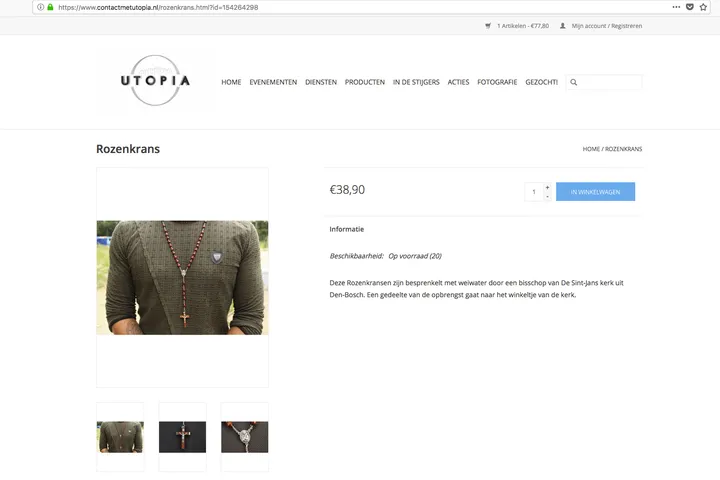The width and height of the screenshot is (720, 480).
Task: Bookmark the page with the star icon
Action: point(703,7)
